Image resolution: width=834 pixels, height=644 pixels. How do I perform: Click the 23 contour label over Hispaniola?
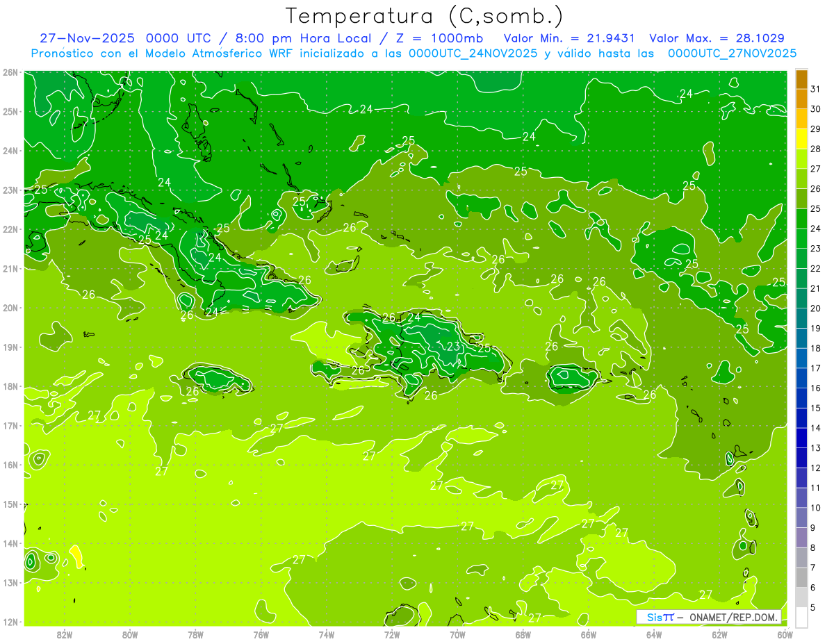point(453,346)
